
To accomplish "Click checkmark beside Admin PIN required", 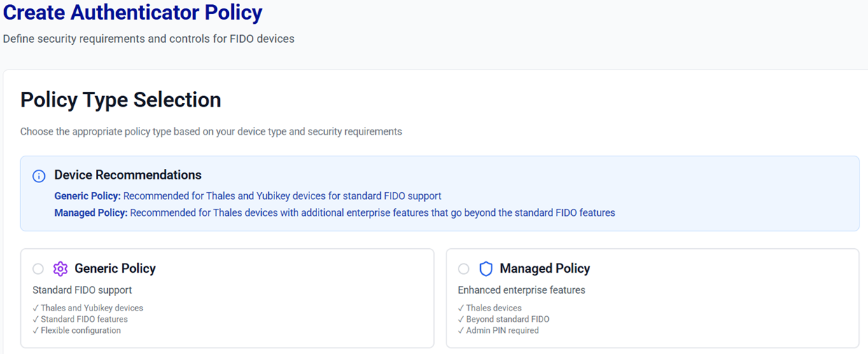I will tap(461, 331).
